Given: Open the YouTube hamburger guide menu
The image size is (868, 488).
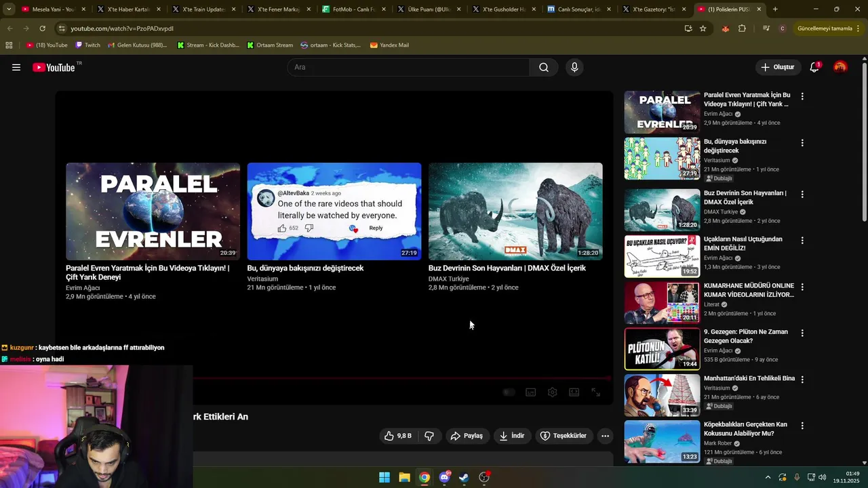Looking at the screenshot, I should point(16,67).
